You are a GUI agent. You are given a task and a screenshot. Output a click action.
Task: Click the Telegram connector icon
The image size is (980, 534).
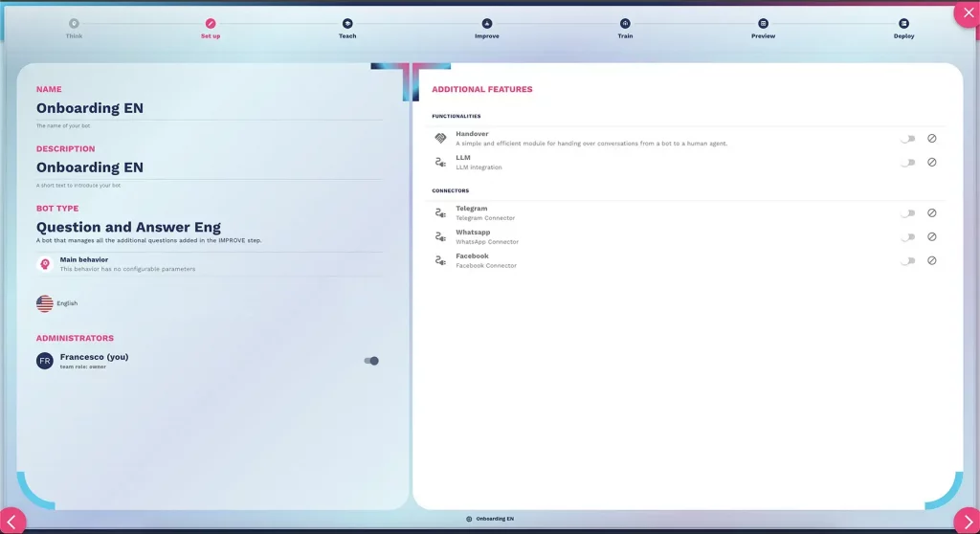coord(440,212)
